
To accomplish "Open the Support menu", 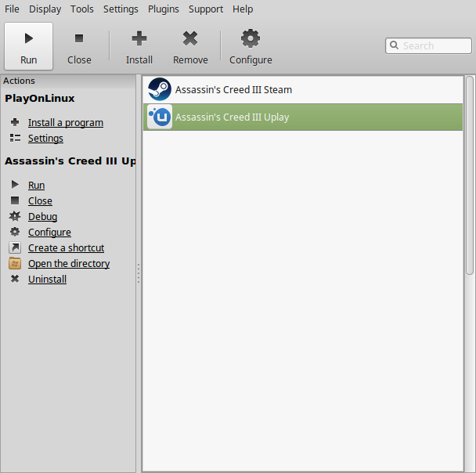I will pos(206,9).
